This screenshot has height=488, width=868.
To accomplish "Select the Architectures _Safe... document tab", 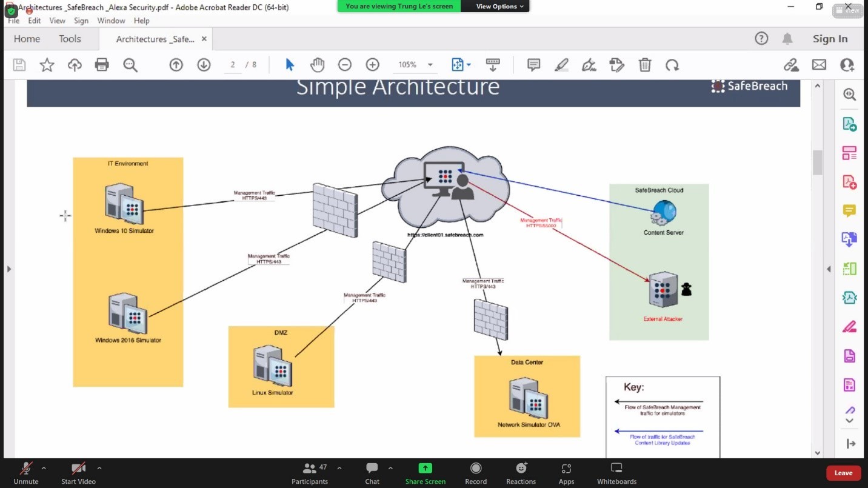I will [155, 39].
